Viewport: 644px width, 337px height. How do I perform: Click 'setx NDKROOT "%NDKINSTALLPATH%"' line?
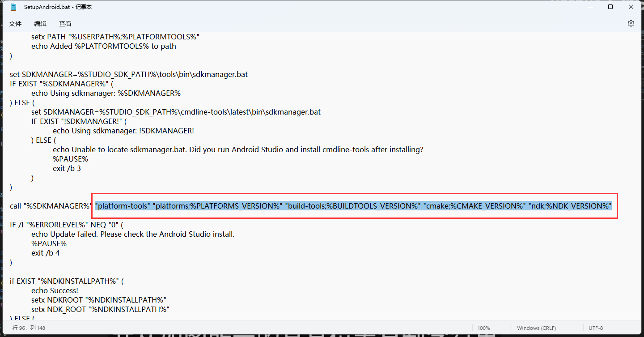coord(99,300)
